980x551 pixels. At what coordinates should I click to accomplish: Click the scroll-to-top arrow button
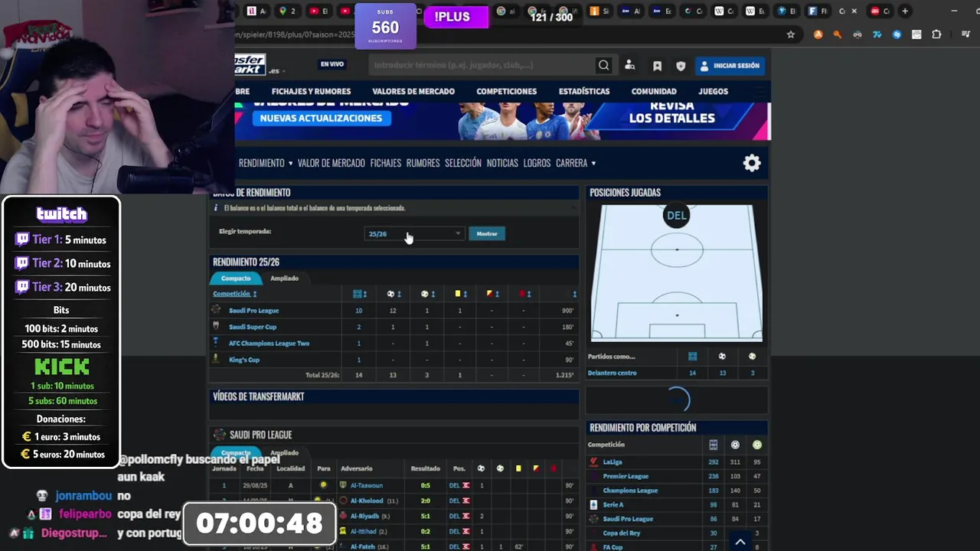[740, 542]
